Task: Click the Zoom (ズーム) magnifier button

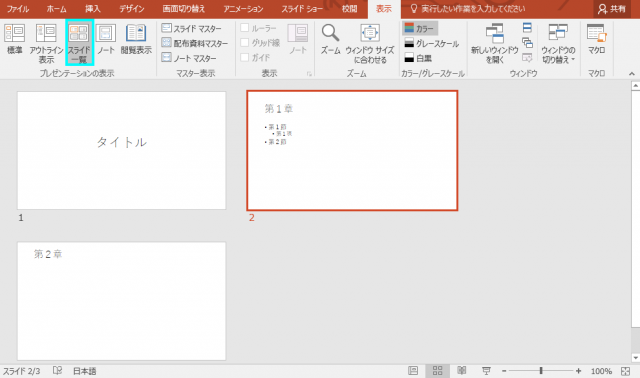Action: 330,39
